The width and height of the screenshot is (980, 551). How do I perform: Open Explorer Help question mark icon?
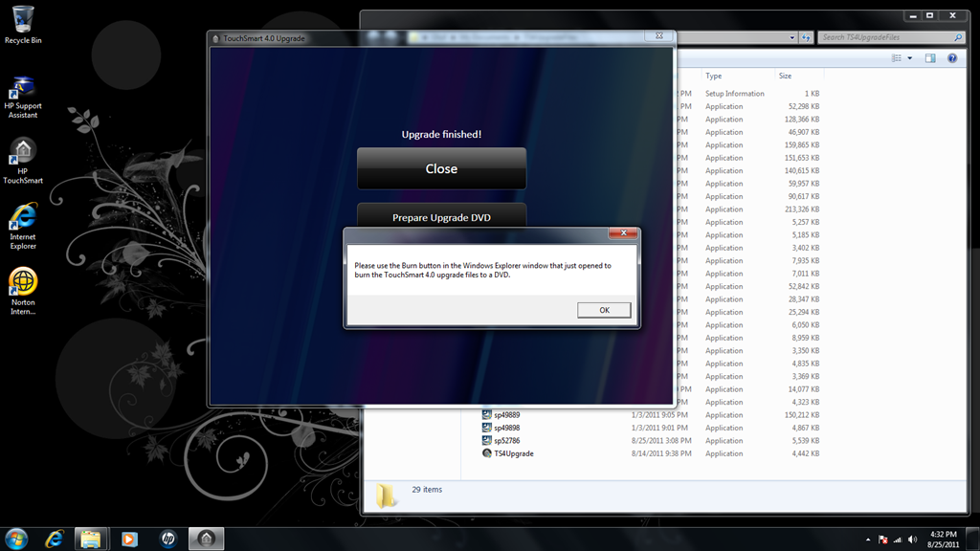point(952,58)
